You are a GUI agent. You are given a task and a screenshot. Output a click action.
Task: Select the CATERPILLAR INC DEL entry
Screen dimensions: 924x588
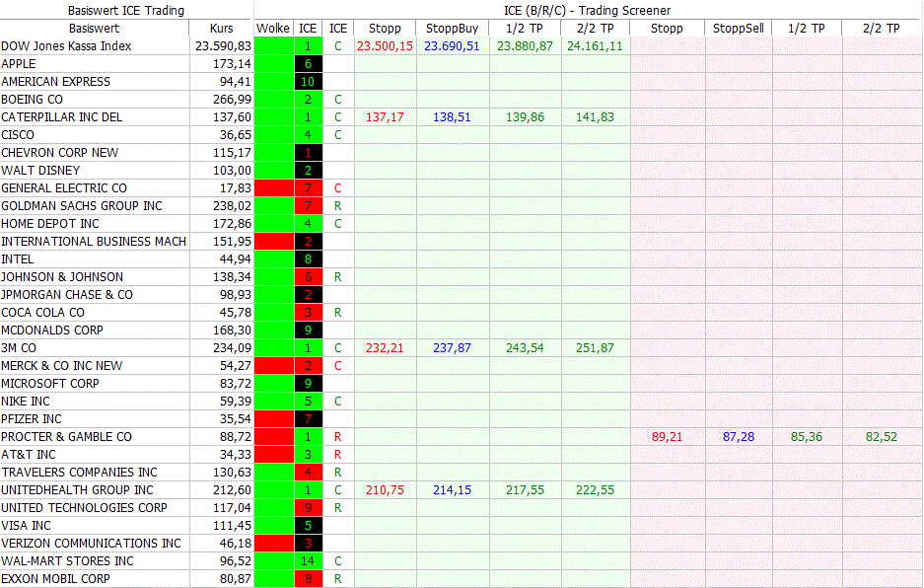(62, 116)
